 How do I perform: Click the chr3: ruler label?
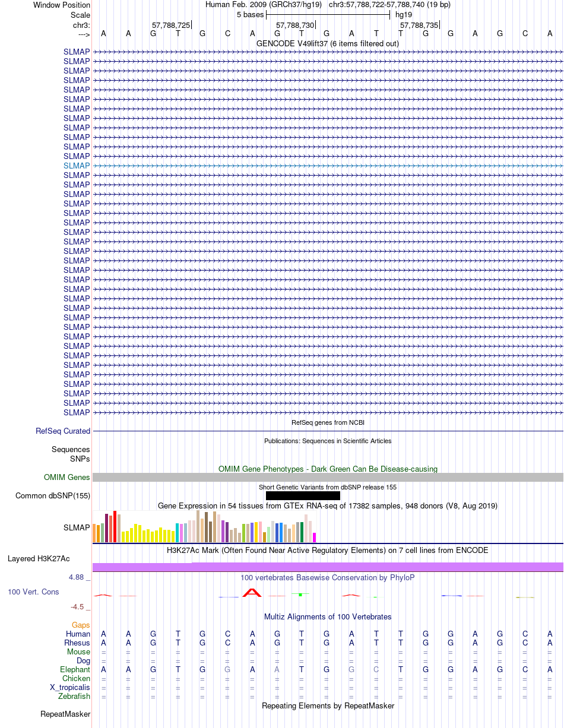[x=81, y=26]
